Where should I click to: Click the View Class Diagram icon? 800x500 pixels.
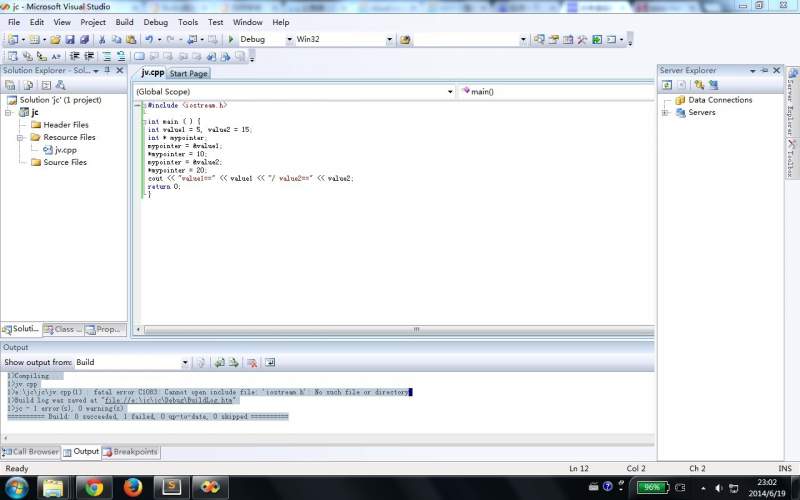click(61, 85)
